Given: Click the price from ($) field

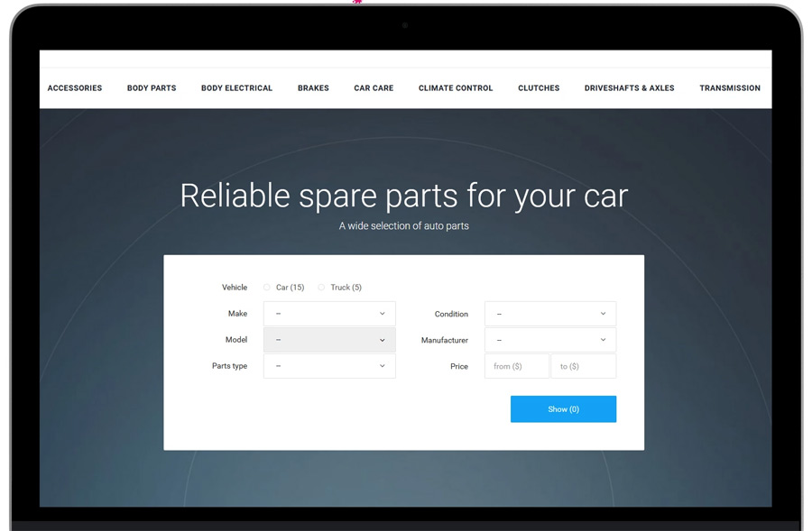Looking at the screenshot, I should (516, 366).
